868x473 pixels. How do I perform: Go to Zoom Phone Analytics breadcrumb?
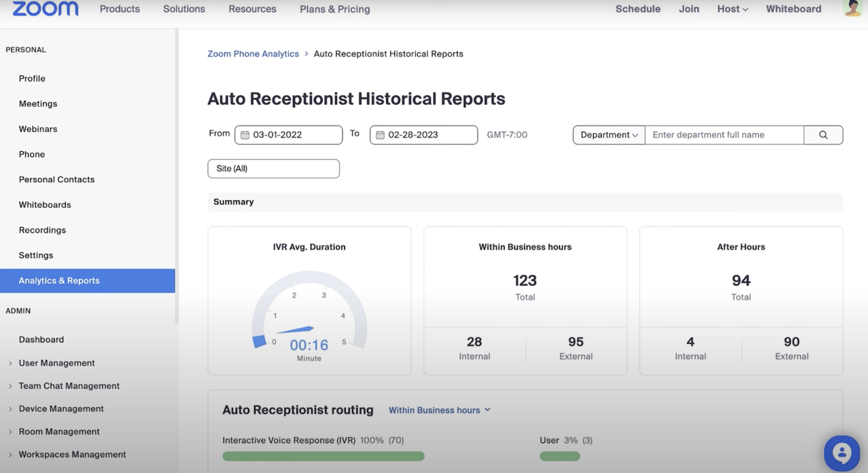tap(253, 54)
